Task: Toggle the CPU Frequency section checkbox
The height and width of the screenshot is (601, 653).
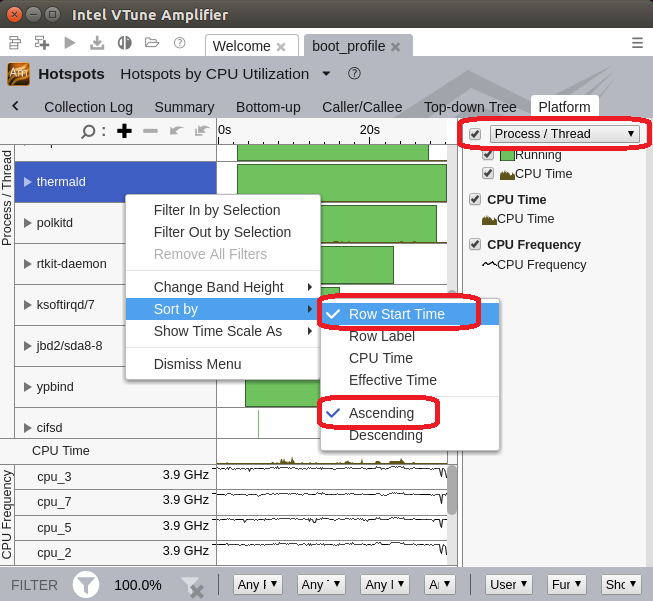Action: tap(475, 244)
